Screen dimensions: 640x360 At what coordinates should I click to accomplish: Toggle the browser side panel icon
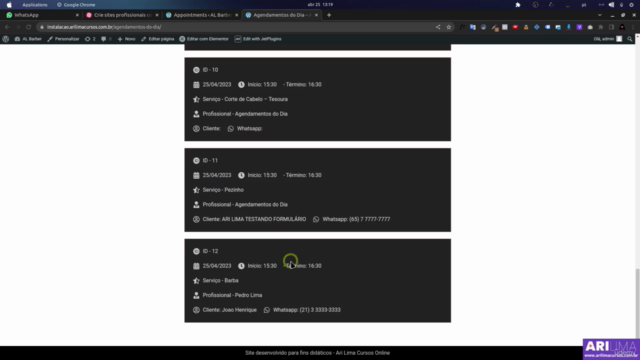click(611, 27)
